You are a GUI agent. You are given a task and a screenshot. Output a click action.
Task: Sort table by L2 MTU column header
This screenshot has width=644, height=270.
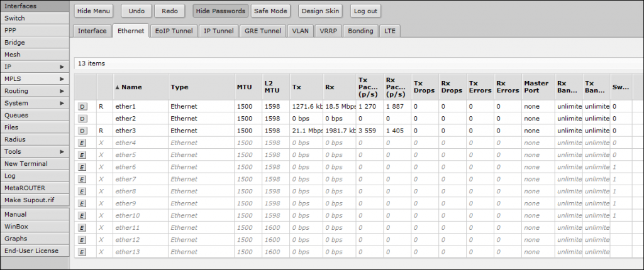275,87
